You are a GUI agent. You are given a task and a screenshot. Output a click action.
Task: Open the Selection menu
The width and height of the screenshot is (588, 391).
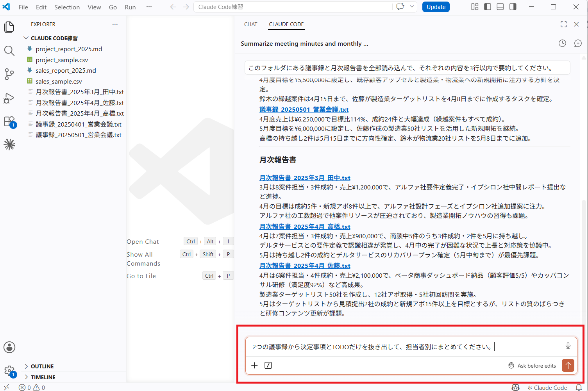click(x=67, y=7)
